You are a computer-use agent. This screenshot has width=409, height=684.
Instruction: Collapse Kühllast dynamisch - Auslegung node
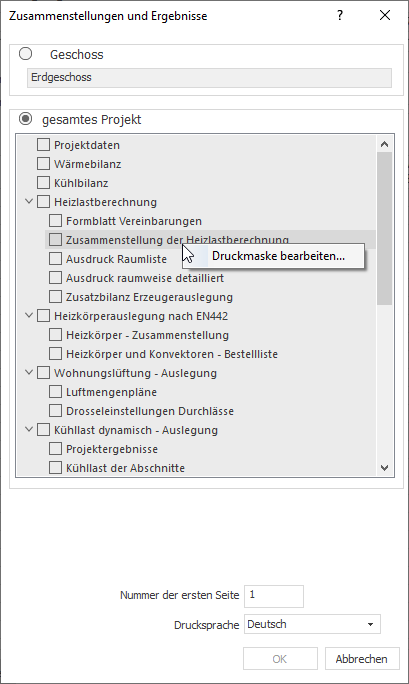click(x=29, y=429)
